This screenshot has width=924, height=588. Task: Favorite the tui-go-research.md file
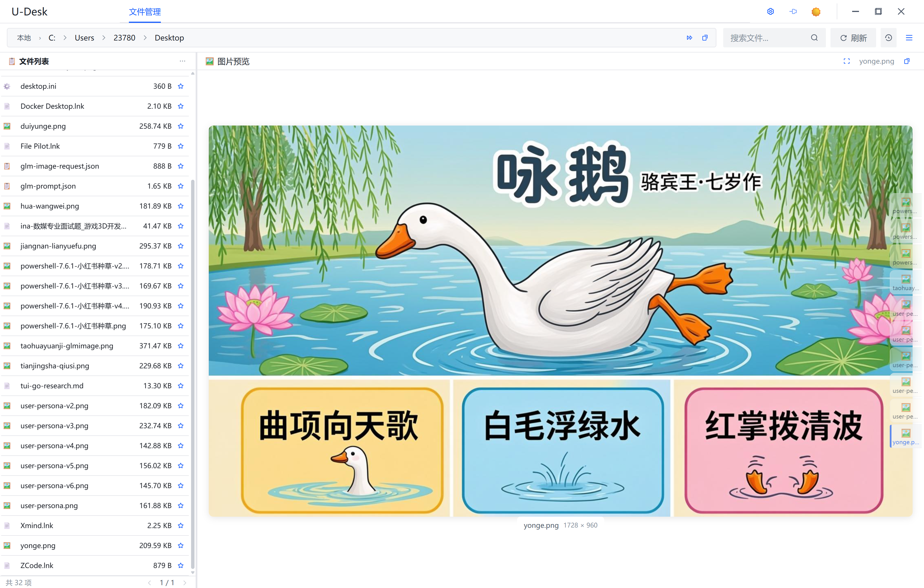181,385
